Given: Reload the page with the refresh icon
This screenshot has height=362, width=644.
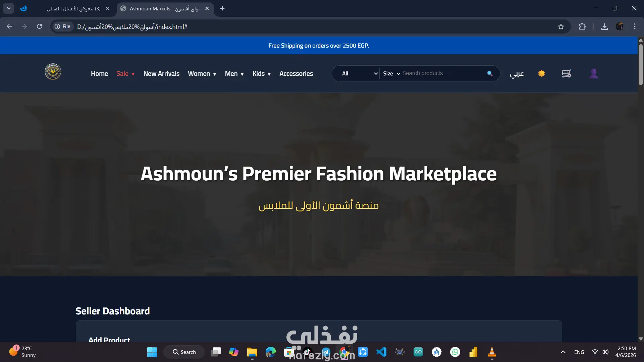Looking at the screenshot, I should click(x=39, y=26).
